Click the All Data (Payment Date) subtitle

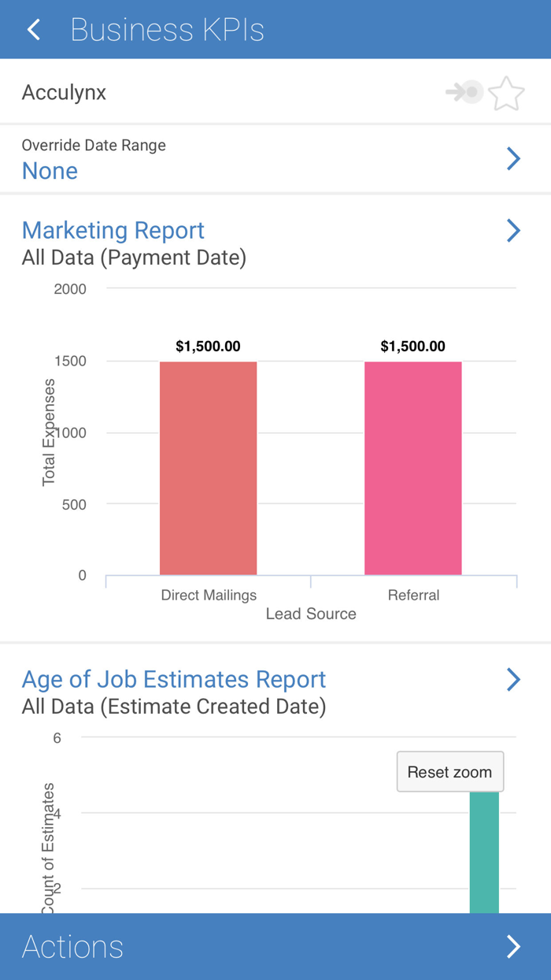click(133, 258)
